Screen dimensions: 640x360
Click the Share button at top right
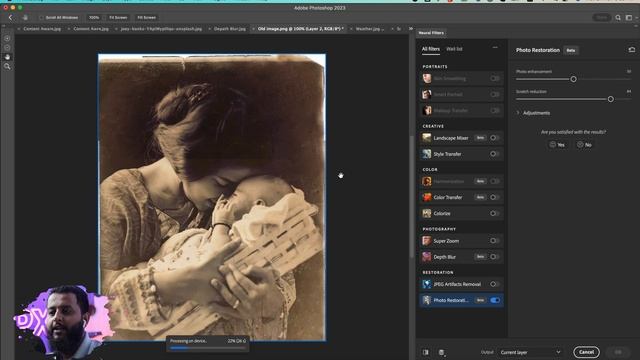click(602, 18)
